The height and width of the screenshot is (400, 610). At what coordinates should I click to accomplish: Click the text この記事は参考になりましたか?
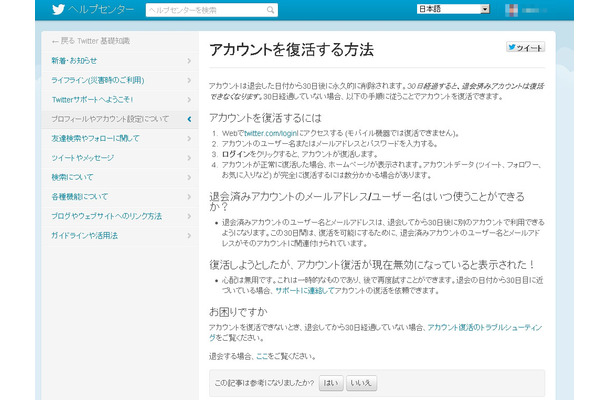tap(264, 383)
